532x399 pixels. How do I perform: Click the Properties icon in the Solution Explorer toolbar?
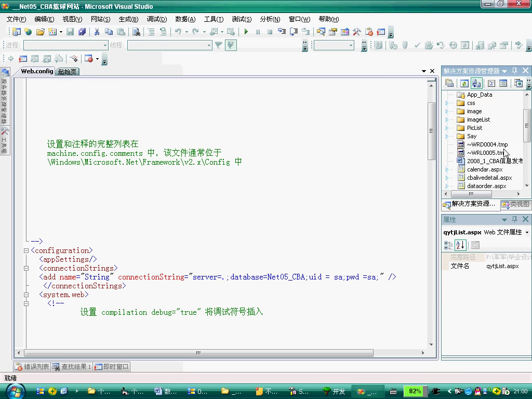[x=449, y=83]
